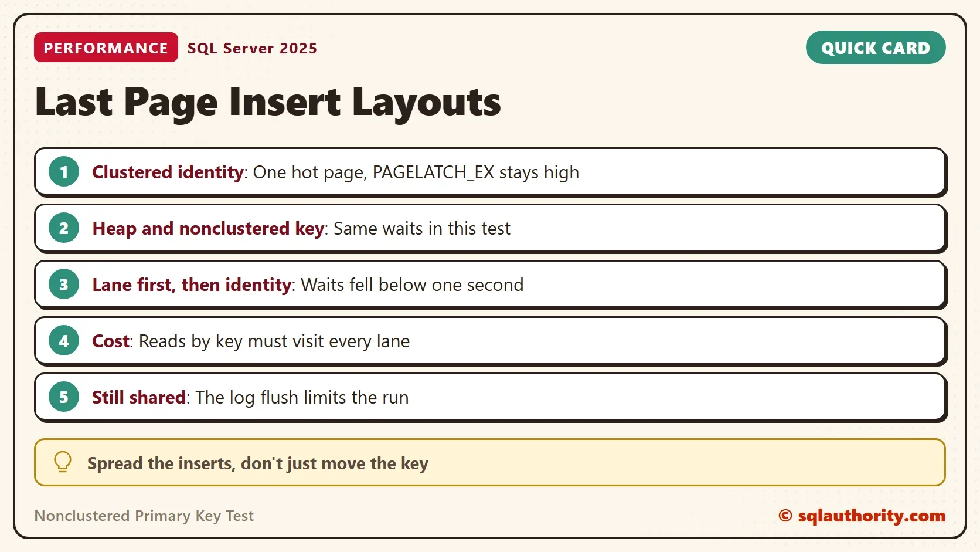
Task: Click the number 1 circle badge
Action: [x=64, y=172]
